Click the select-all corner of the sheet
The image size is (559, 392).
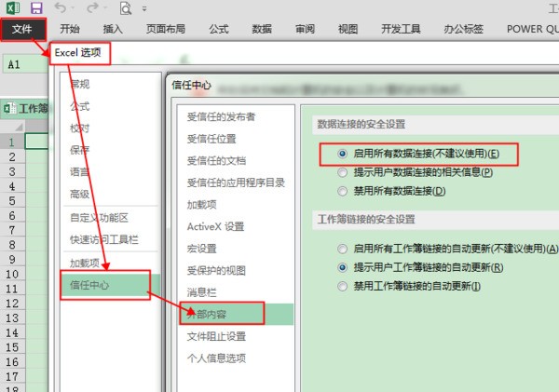[13, 126]
